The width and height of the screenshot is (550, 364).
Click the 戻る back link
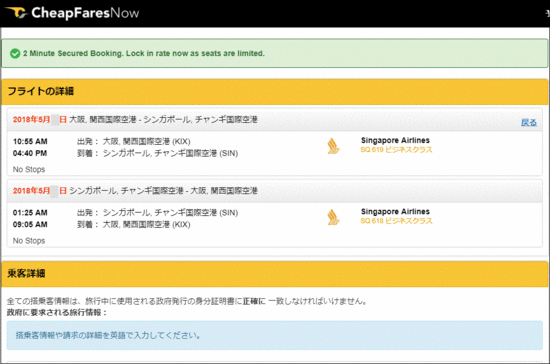click(x=529, y=122)
